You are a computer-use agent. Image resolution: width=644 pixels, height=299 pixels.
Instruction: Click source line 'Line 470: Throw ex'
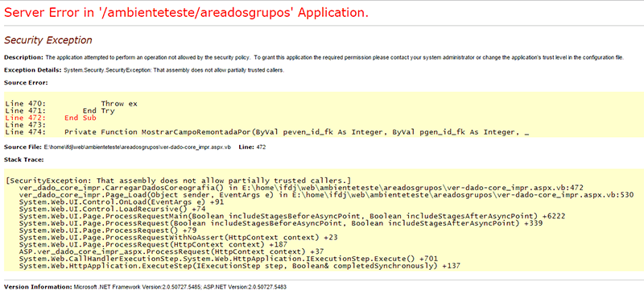[x=72, y=104]
